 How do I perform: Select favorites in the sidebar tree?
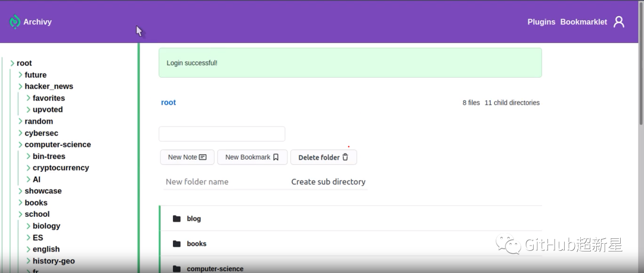(x=49, y=98)
